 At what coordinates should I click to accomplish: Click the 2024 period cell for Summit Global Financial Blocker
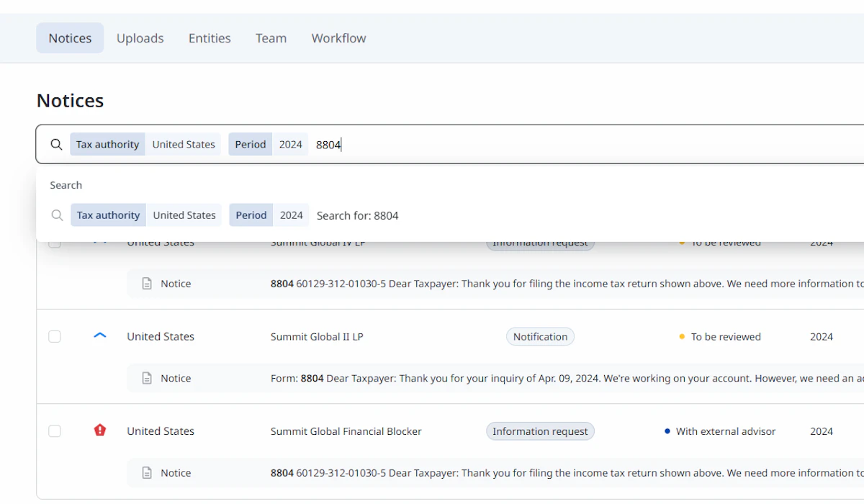point(822,431)
